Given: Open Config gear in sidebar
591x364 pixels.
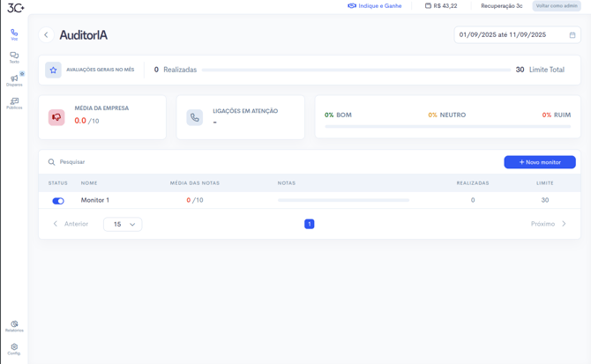Looking at the screenshot, I should [x=14, y=349].
